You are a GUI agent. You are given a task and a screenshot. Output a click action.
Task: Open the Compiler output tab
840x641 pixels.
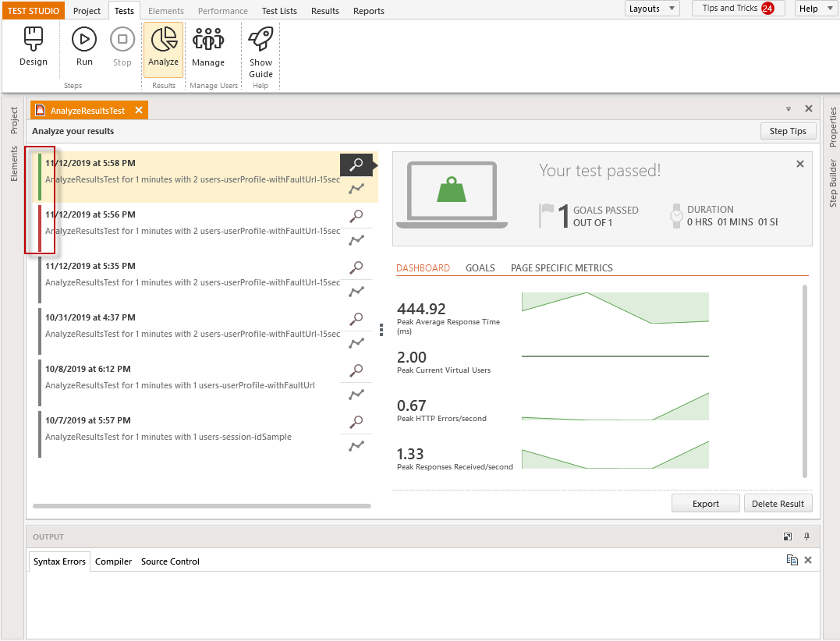[x=114, y=561]
